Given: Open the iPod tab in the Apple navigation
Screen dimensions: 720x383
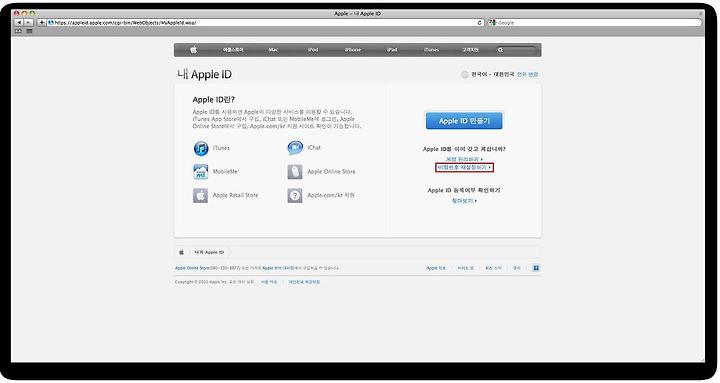Looking at the screenshot, I should point(313,50).
